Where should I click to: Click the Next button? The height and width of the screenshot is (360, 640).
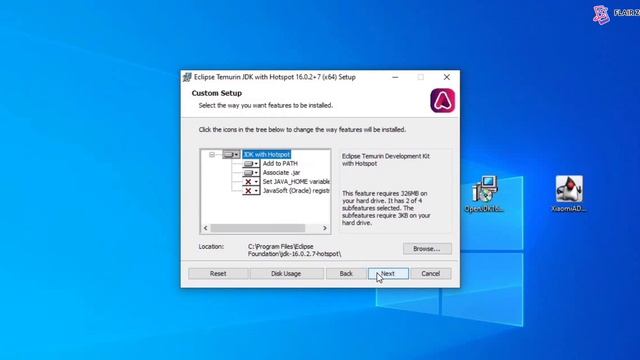coord(388,273)
